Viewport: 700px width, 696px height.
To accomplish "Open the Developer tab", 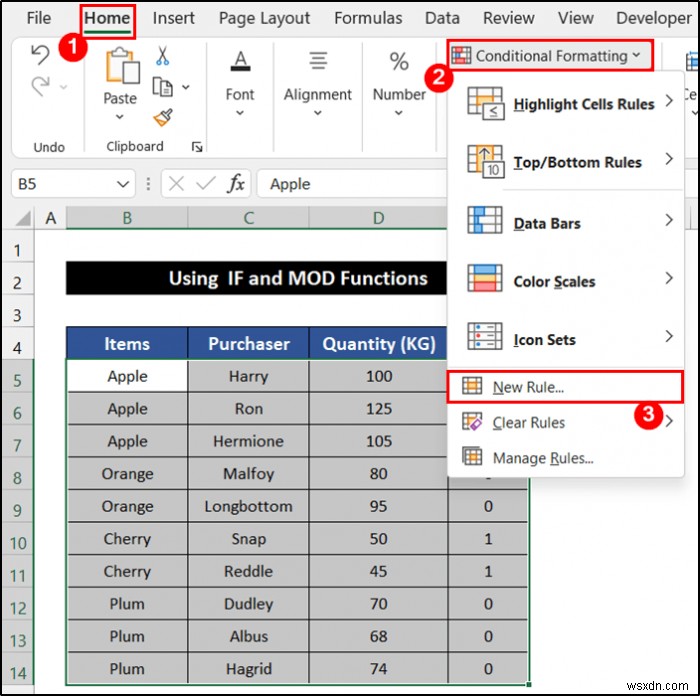I will point(654,18).
